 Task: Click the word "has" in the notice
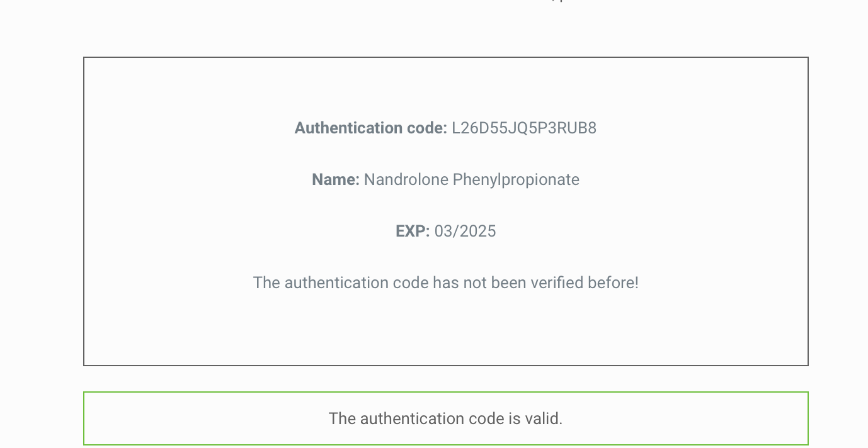click(445, 283)
